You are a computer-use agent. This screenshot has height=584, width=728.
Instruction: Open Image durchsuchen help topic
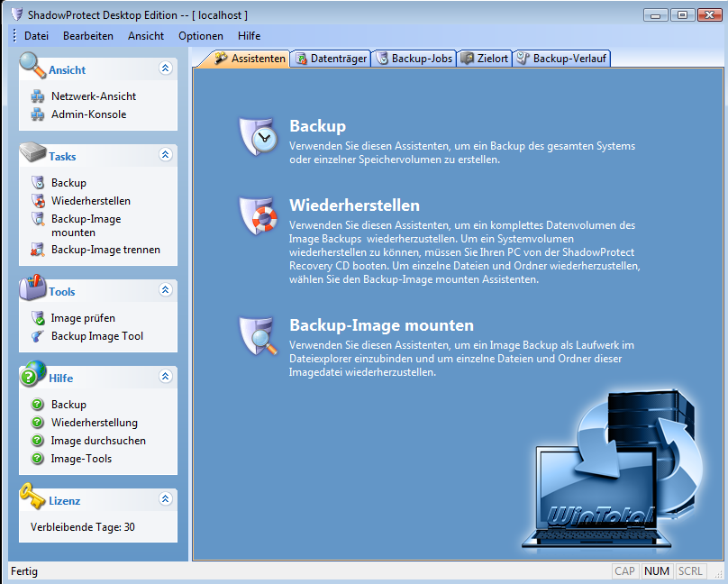[98, 441]
